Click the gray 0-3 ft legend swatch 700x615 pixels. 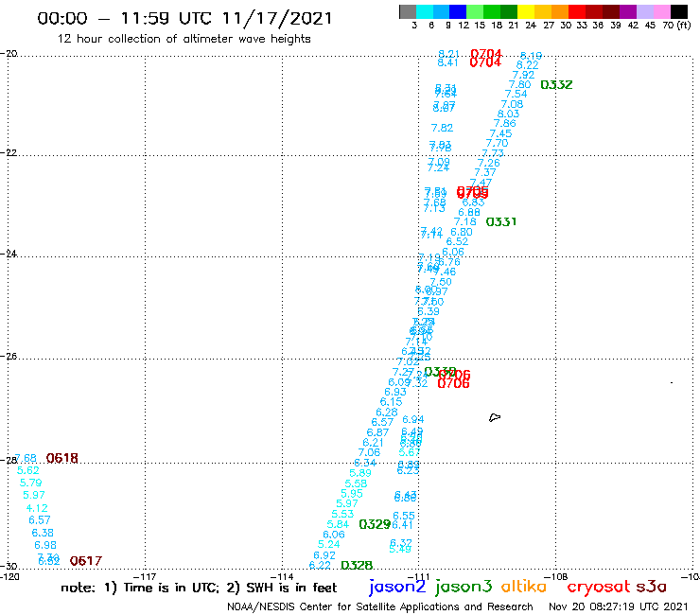[x=408, y=11]
